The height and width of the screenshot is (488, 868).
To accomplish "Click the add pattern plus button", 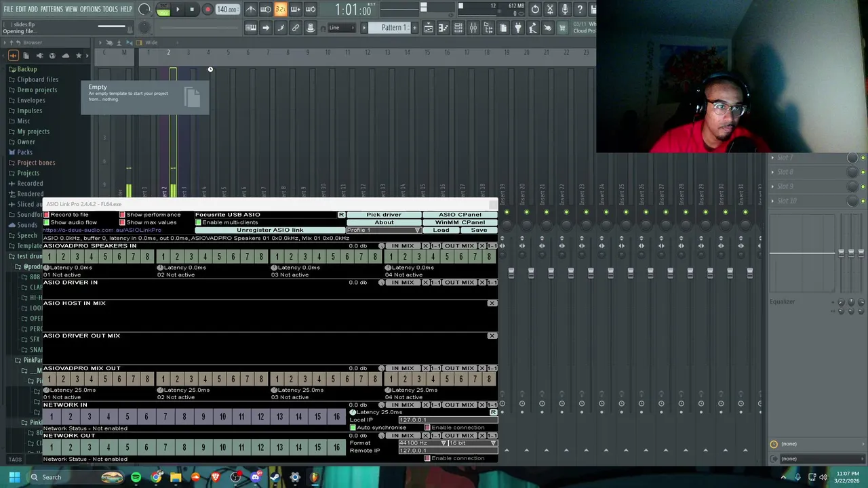I will click(x=414, y=28).
